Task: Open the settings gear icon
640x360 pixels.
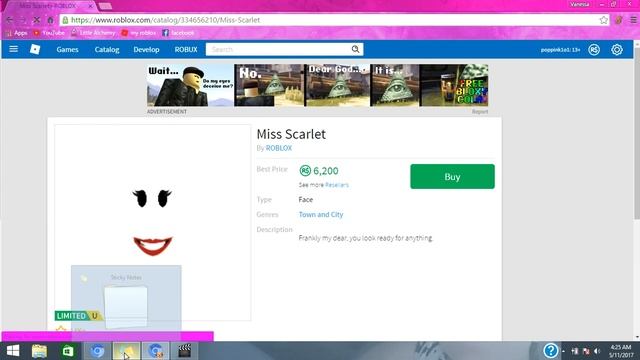Action: click(617, 50)
